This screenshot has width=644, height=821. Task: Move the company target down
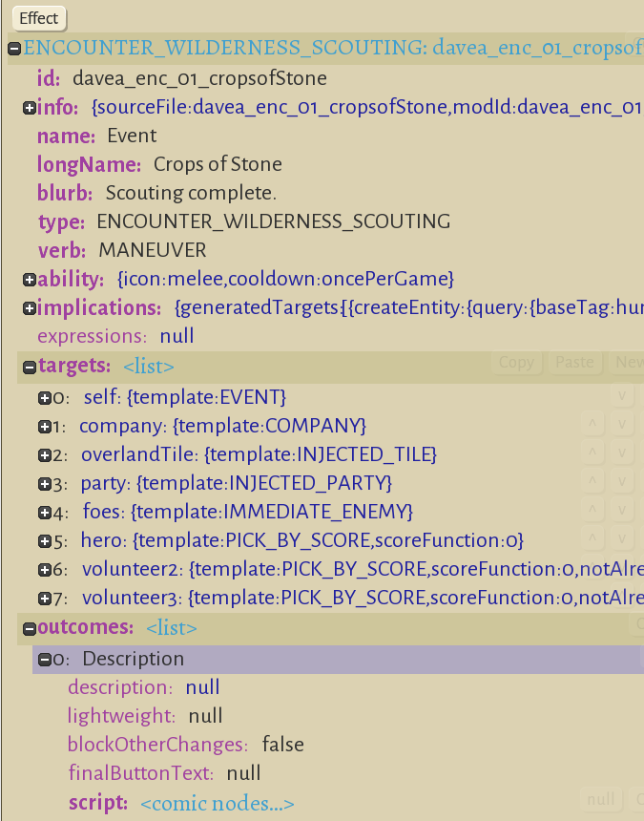pos(621,425)
